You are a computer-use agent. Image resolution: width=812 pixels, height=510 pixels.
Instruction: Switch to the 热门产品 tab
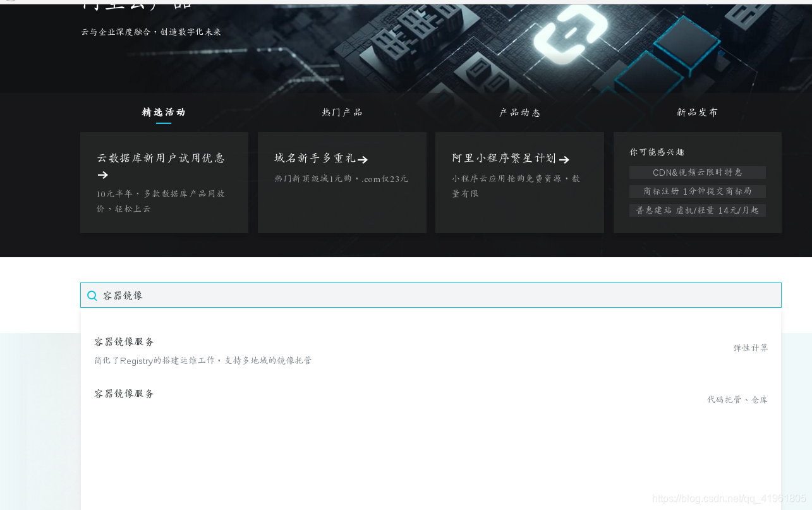coord(342,112)
